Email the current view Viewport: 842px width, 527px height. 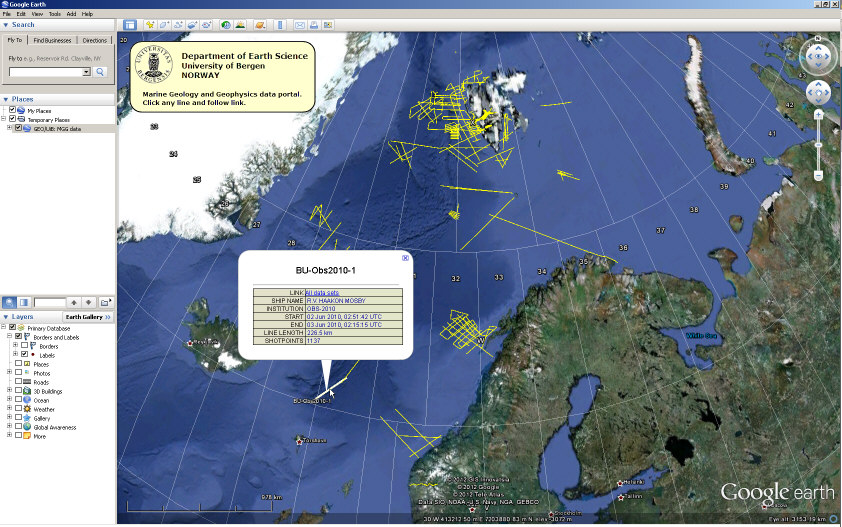(x=300, y=25)
